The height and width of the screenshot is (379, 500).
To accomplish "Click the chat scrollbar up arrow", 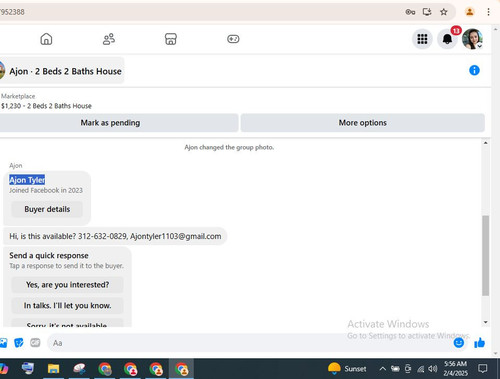I will 486,143.
